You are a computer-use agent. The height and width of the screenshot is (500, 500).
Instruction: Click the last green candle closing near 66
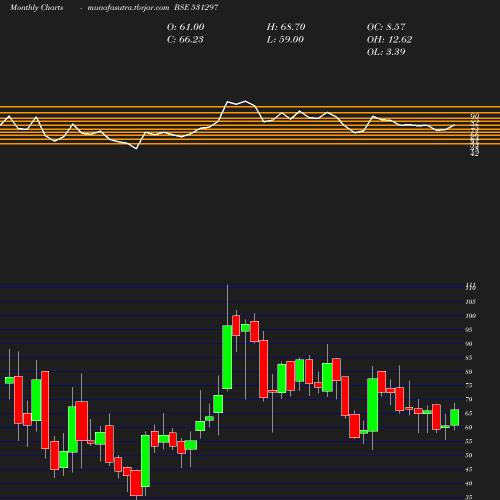point(455,417)
